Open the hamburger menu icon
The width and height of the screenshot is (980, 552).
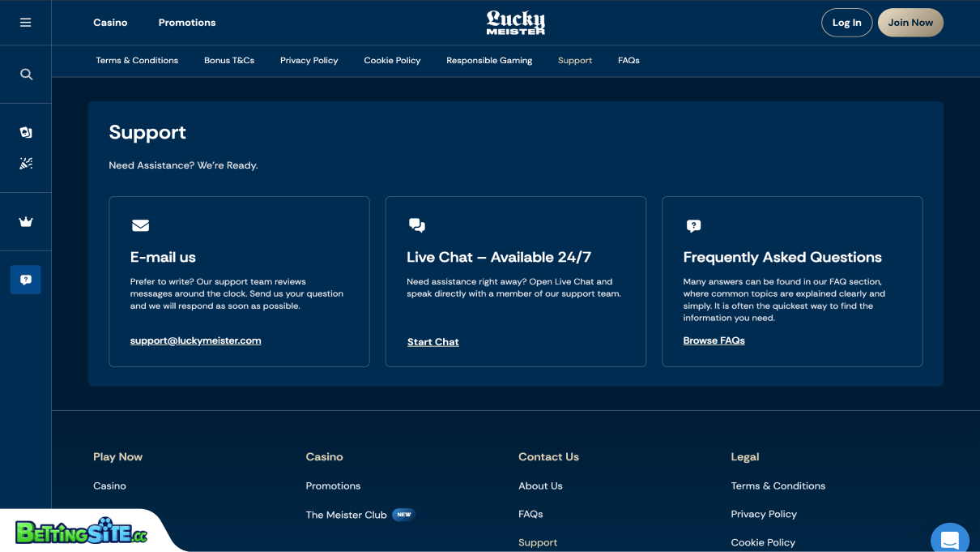26,23
